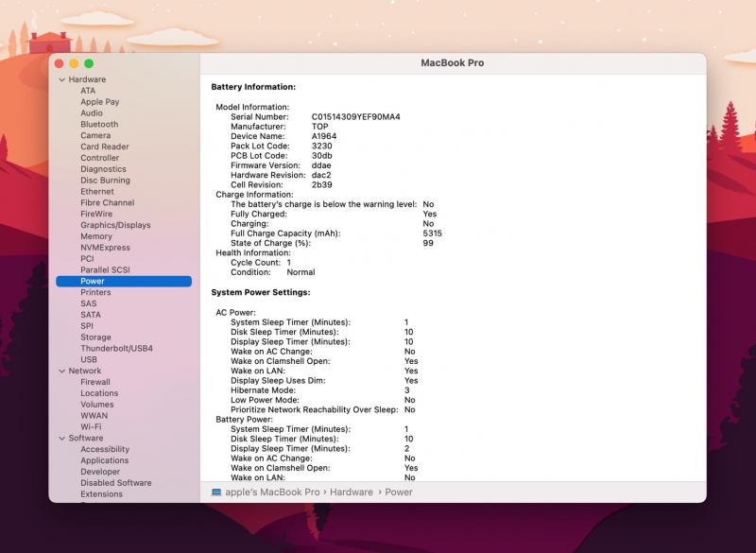Click the Condition value Normal
The image size is (756, 553).
301,272
